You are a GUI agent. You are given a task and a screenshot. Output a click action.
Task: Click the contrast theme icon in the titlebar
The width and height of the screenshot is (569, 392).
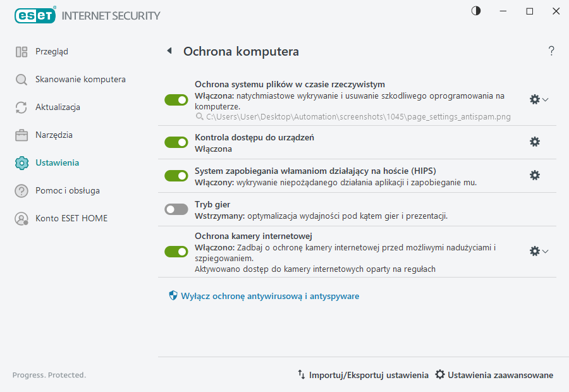coord(475,11)
